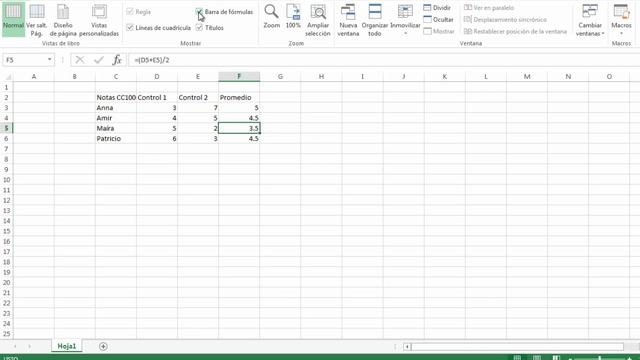Screen dimensions: 640x360
Task: Select Patricio's Control 1 value 6
Action: click(157, 139)
